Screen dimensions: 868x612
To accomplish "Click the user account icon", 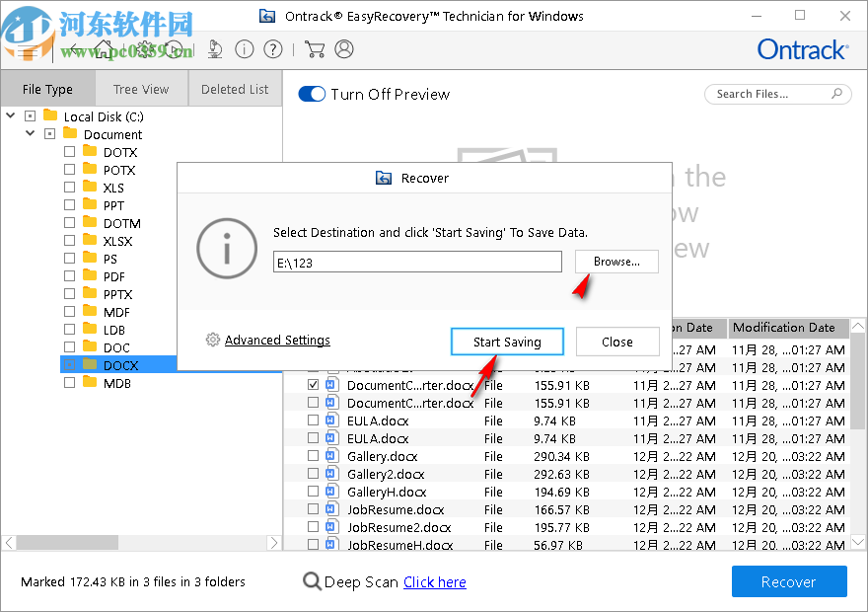I will [x=343, y=48].
